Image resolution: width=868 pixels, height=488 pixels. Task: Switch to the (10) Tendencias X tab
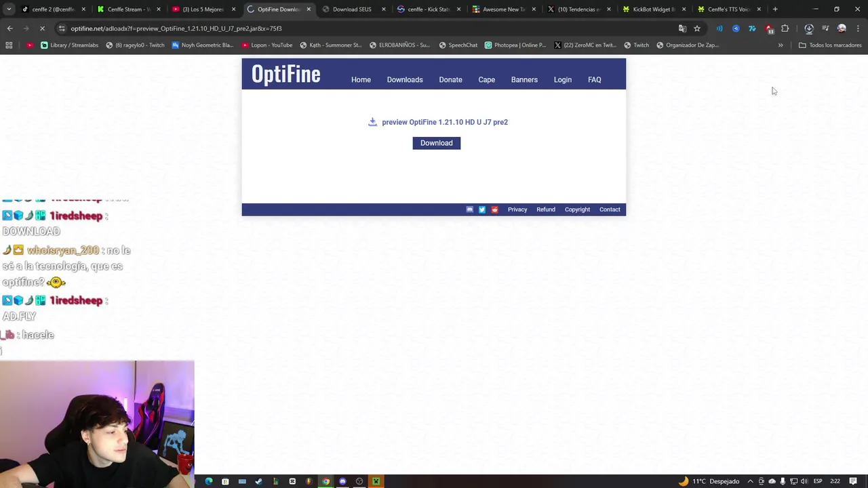(x=580, y=9)
